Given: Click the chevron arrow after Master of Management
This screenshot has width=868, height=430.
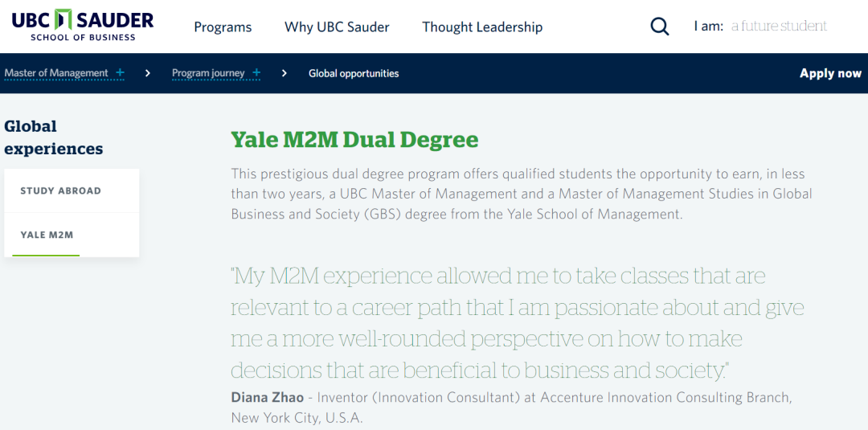Looking at the screenshot, I should (148, 73).
